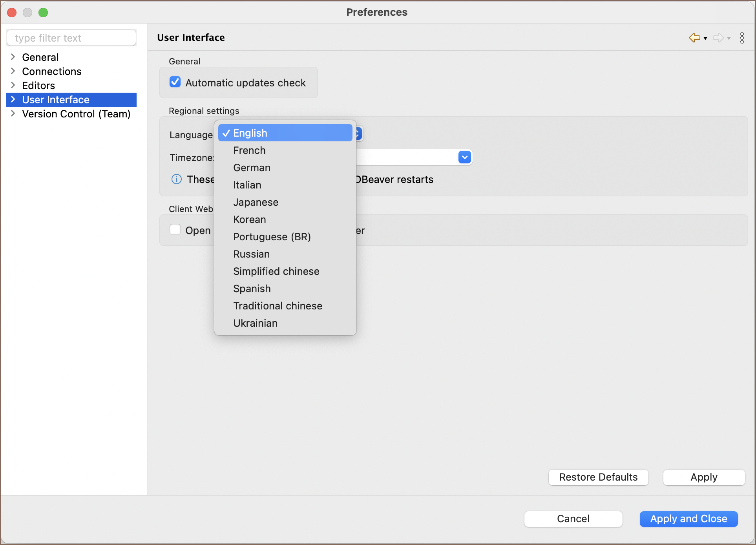The width and height of the screenshot is (756, 545).
Task: Focus the type filter text field
Action: (71, 38)
